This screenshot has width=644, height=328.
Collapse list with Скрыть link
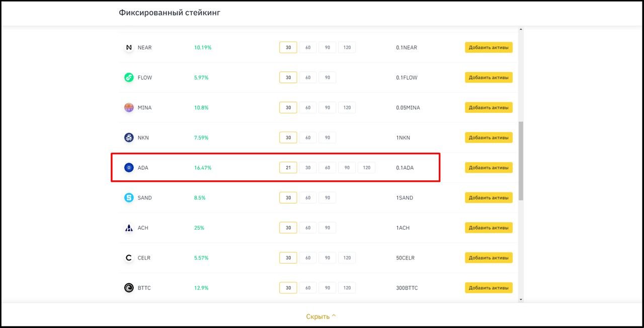coord(321,316)
